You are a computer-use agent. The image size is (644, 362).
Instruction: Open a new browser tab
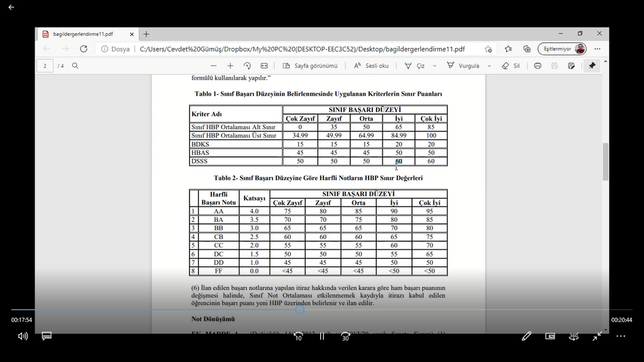146,34
